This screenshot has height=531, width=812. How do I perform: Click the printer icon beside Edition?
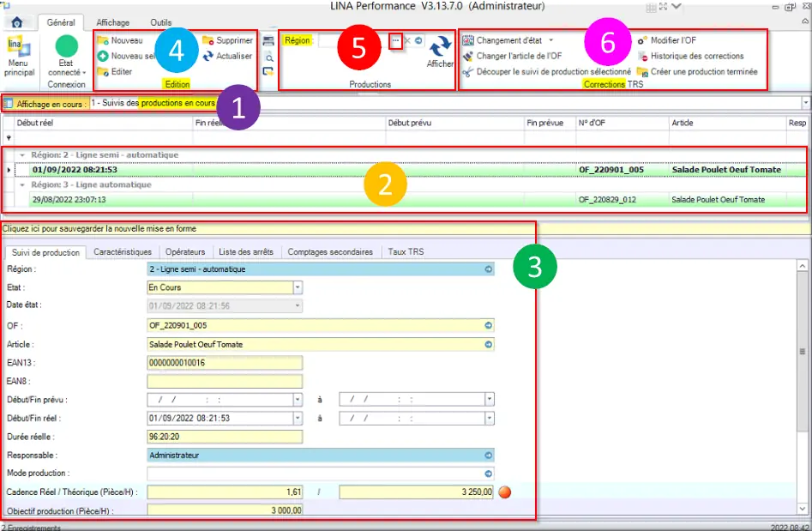[x=268, y=41]
